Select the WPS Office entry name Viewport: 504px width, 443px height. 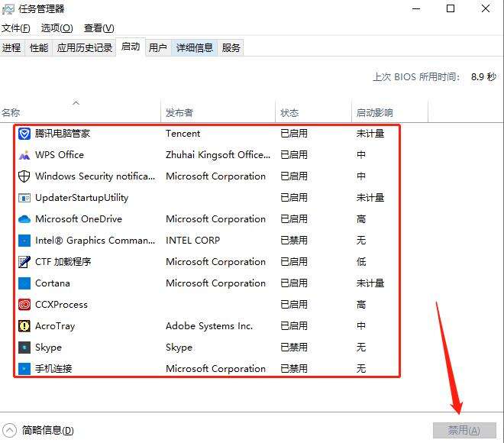click(60, 155)
